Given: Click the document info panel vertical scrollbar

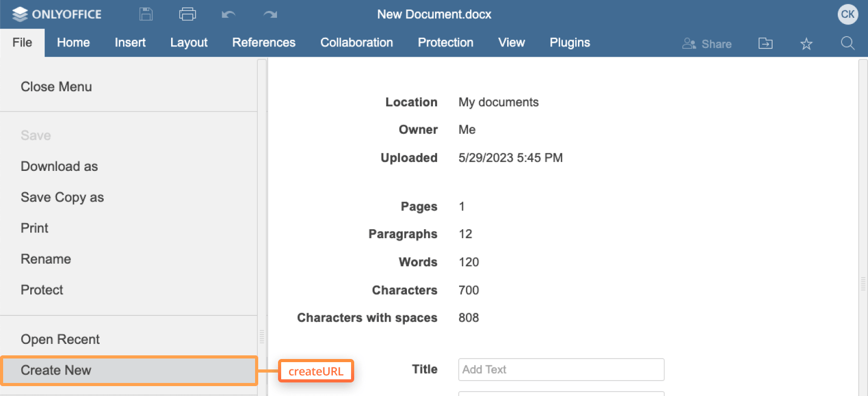Looking at the screenshot, I should click(x=863, y=227).
